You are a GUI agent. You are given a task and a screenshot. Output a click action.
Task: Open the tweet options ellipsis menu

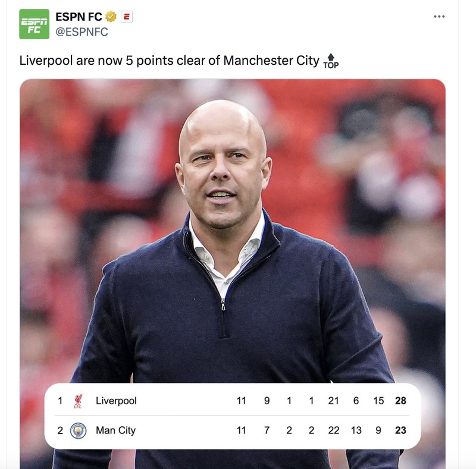439,17
